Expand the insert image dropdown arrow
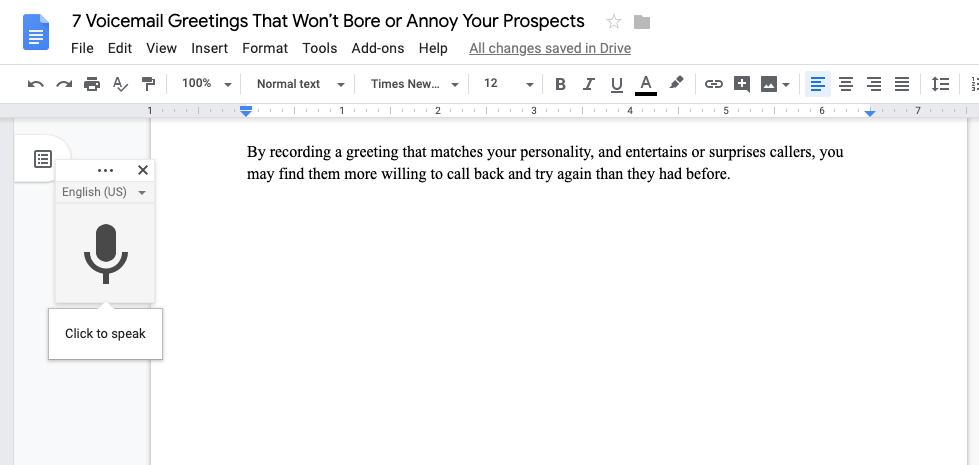This screenshot has width=979, height=465. [786, 84]
